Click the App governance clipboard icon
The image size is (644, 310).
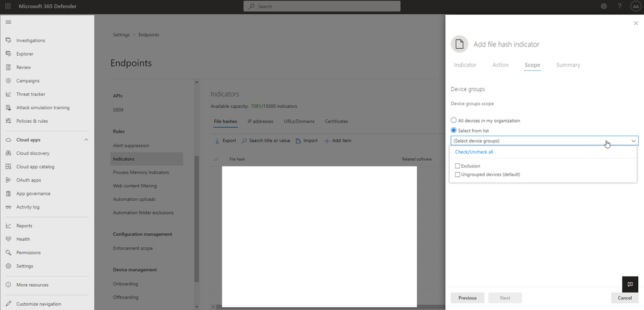pos(8,194)
